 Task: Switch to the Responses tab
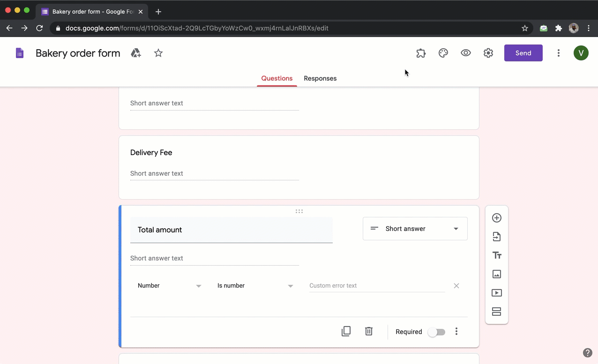(320, 78)
